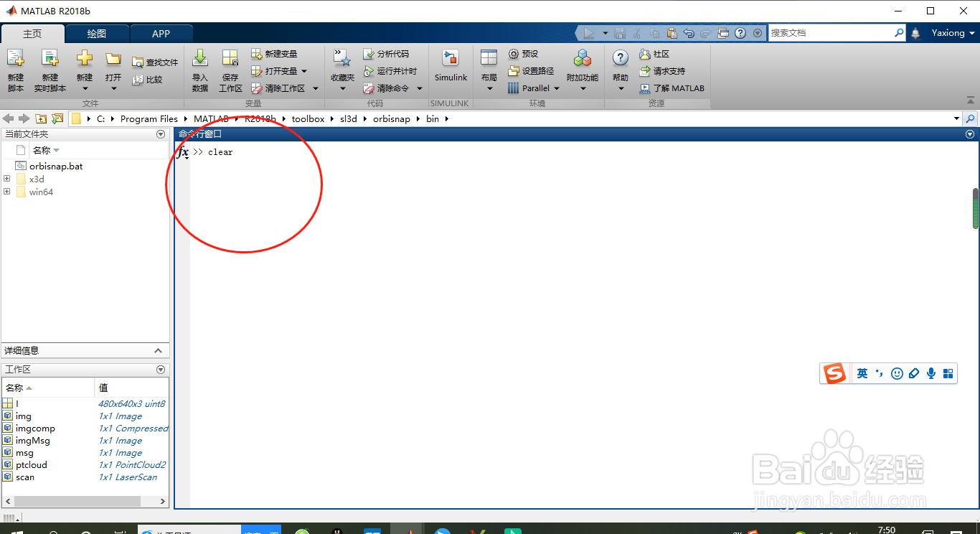Click the switch windows icon in quick access toolbar

point(723,33)
